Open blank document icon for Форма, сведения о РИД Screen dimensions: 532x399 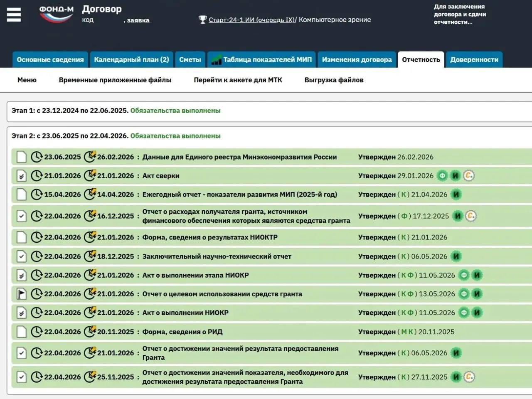click(x=22, y=332)
